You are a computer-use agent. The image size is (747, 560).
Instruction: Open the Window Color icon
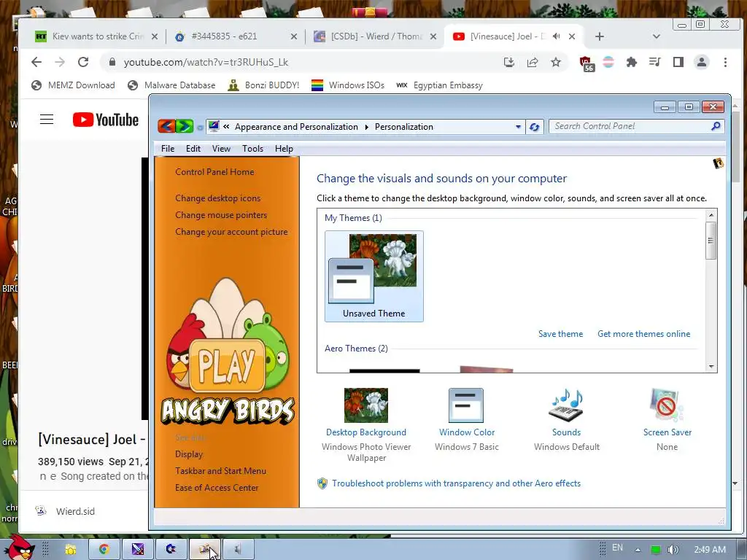click(466, 405)
